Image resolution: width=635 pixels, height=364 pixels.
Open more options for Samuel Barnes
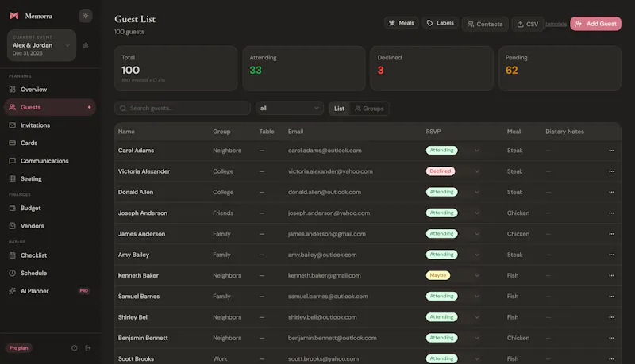(x=611, y=297)
